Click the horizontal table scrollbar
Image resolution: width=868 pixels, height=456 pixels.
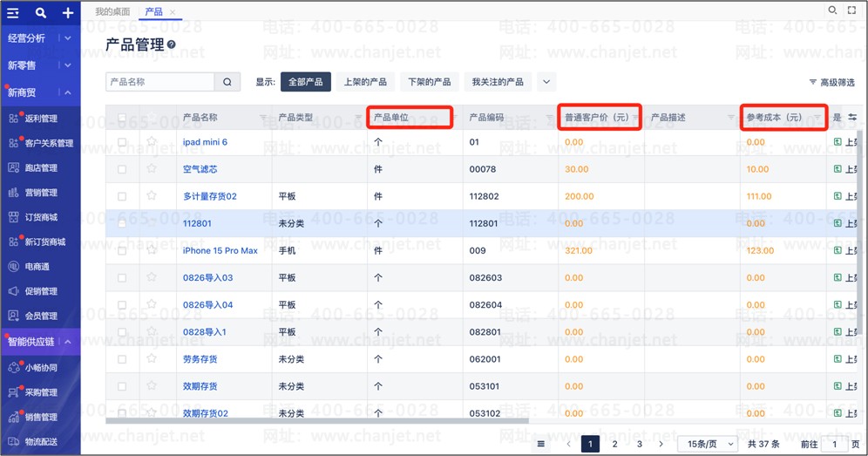[316, 420]
